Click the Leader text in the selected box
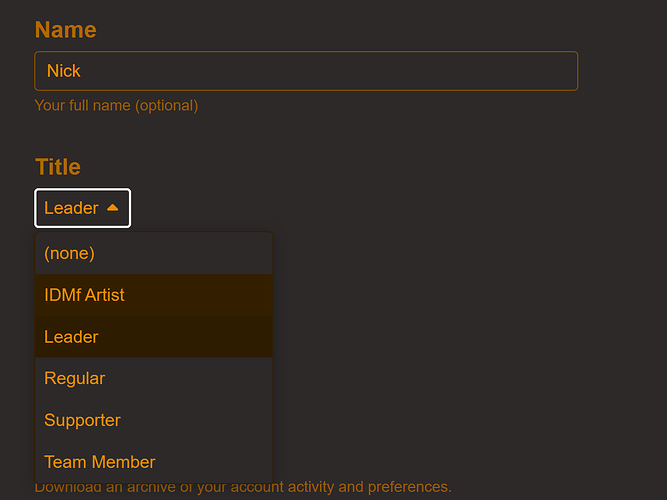This screenshot has width=667, height=500. click(x=70, y=208)
